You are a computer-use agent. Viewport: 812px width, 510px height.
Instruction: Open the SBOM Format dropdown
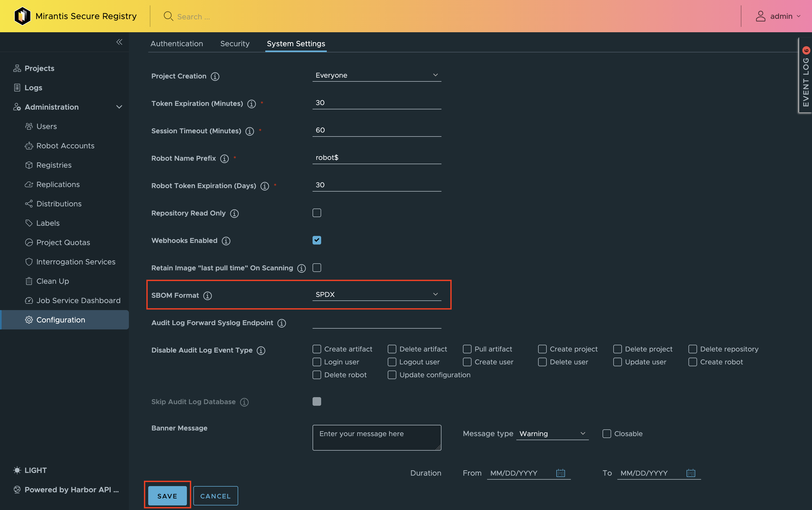[x=377, y=294]
